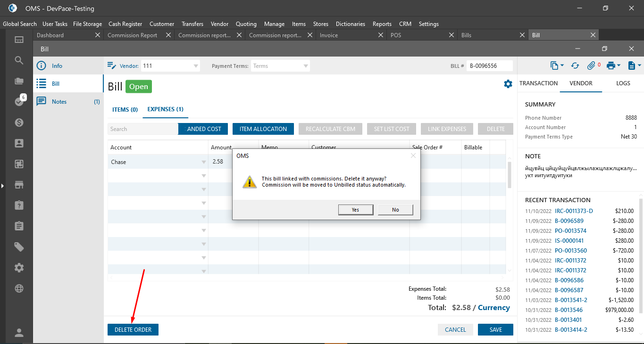Click the CANCEL button
Screen dimensions: 644x344
click(x=455, y=330)
